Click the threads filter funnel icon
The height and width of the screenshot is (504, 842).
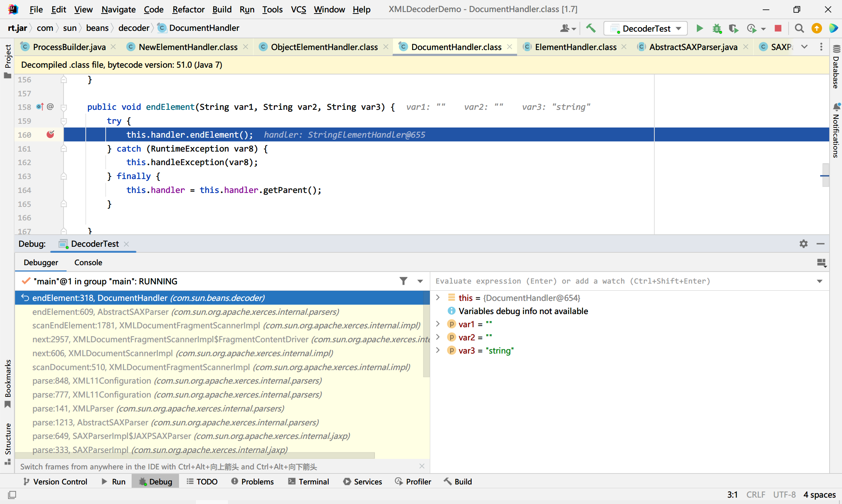point(403,281)
